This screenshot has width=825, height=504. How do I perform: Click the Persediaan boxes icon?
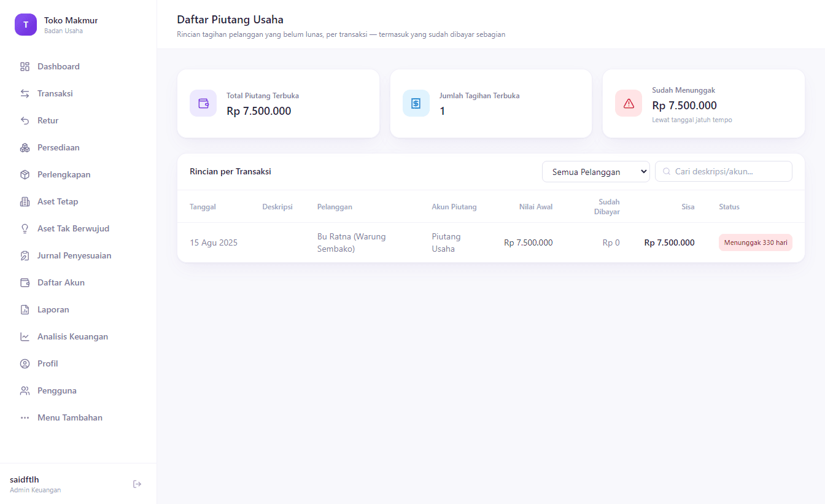(25, 147)
